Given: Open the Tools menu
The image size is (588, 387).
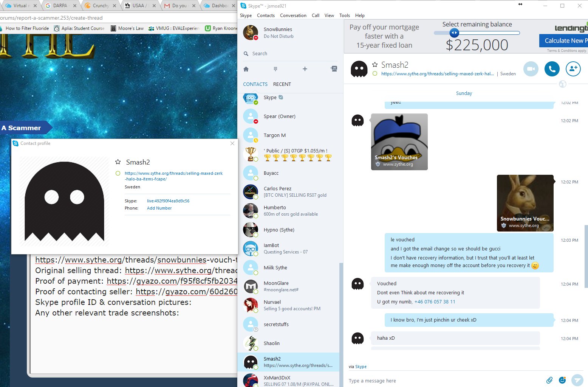Looking at the screenshot, I should coord(345,16).
